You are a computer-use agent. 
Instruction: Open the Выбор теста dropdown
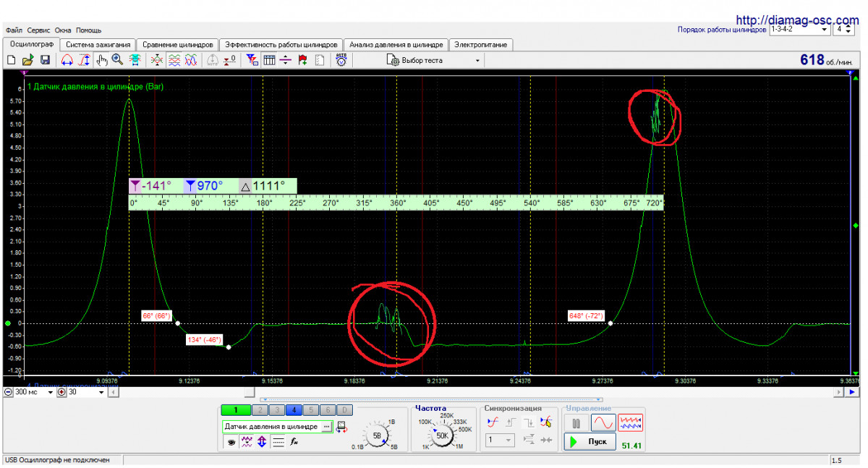pos(433,61)
